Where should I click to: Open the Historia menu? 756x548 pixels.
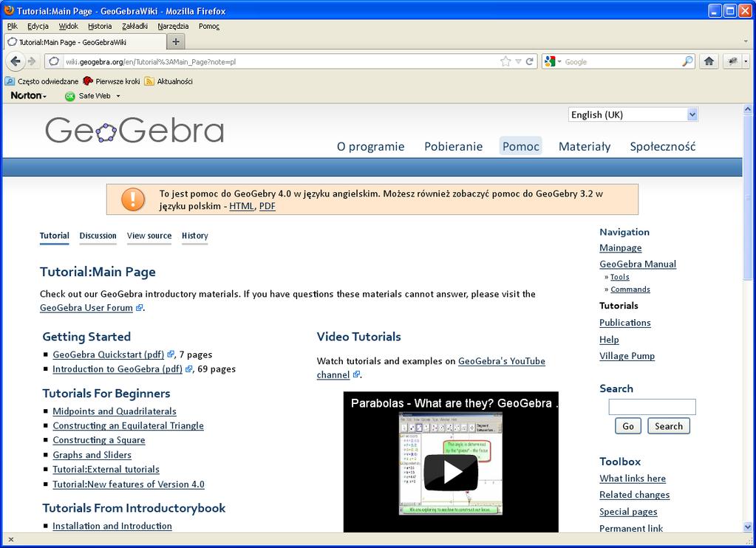[99, 26]
